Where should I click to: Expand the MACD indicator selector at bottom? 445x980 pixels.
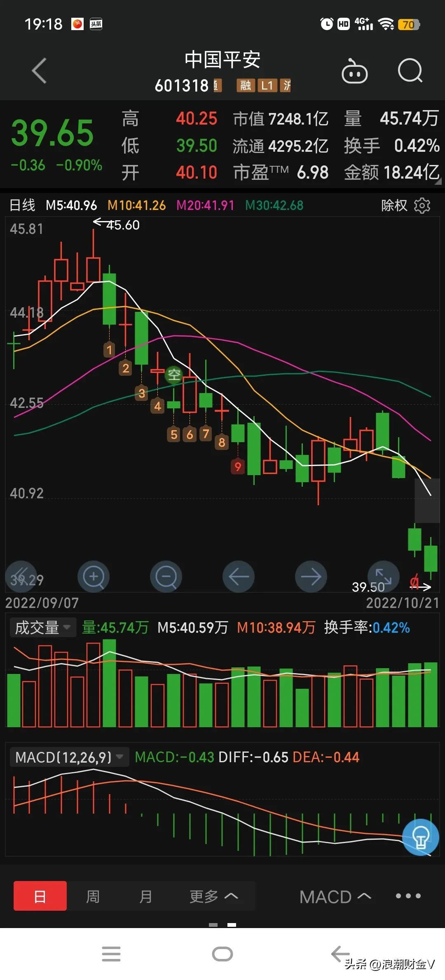point(335,897)
